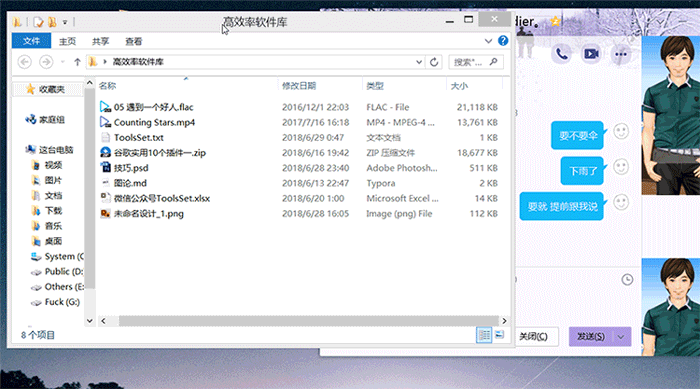Click the scroll right arrow of file list

click(x=504, y=321)
